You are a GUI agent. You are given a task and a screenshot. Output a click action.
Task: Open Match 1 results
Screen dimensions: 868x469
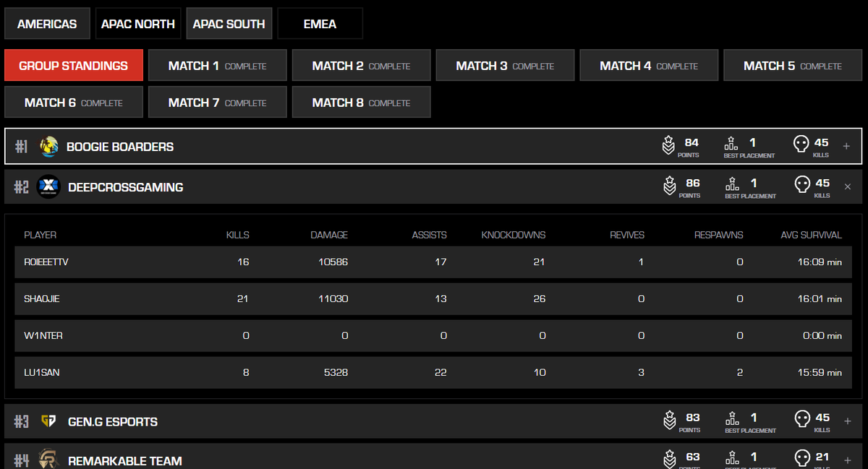tap(218, 65)
